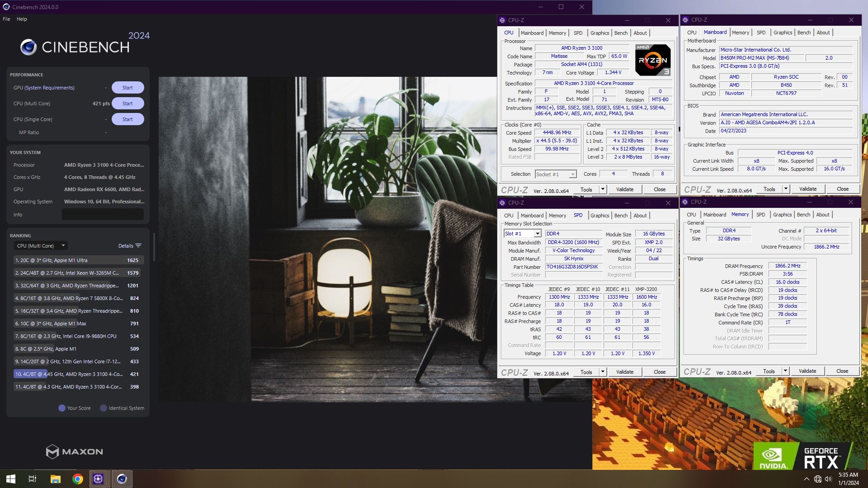Open network settings in the system tray
This screenshot has height=488, width=868.
coord(817,479)
